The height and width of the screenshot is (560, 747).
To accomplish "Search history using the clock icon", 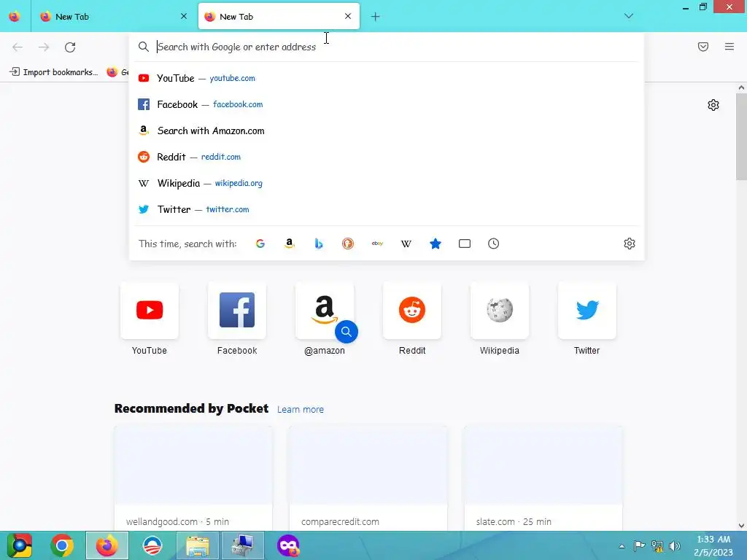I will [494, 244].
